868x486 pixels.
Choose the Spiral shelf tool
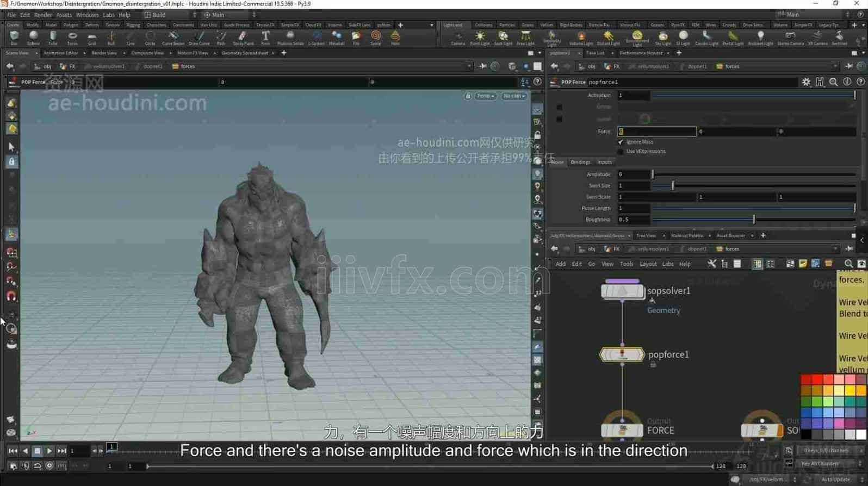point(376,38)
